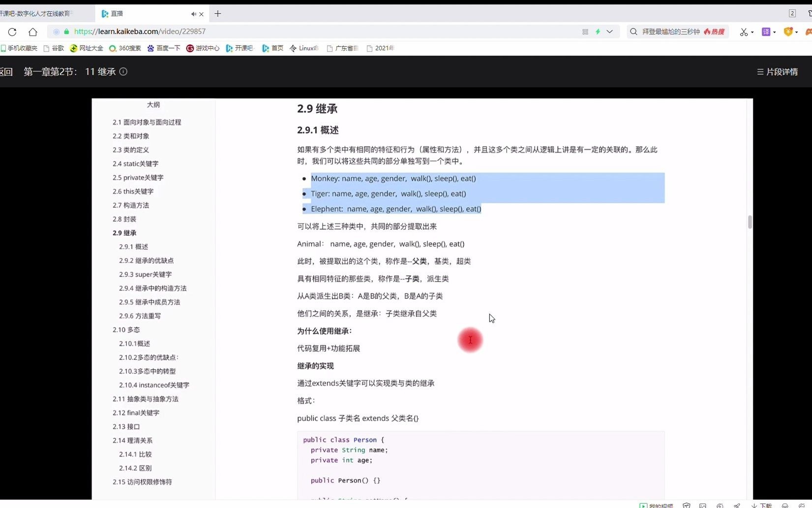Open the 网址大全 bookmark
This screenshot has width=812, height=508.
[87, 48]
